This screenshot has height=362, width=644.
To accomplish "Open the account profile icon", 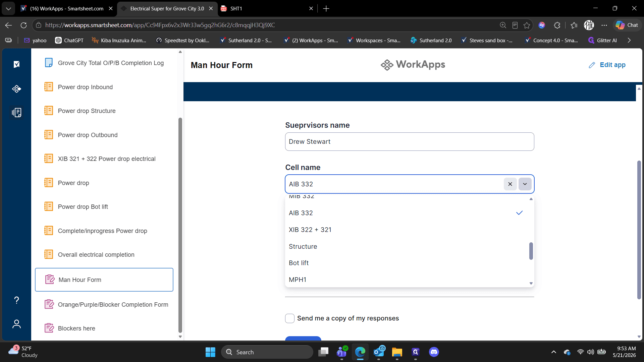I will click(x=16, y=324).
